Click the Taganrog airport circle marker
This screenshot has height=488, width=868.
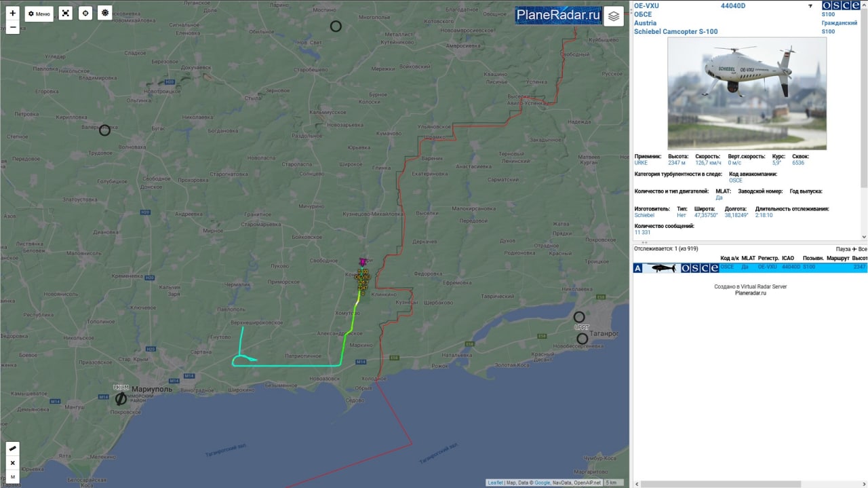coord(579,317)
